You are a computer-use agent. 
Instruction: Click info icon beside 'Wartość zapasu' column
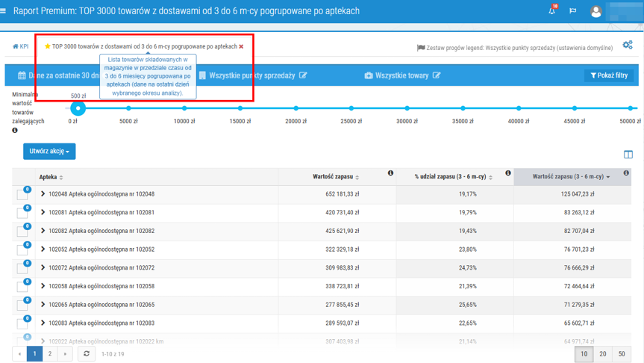[x=390, y=173]
